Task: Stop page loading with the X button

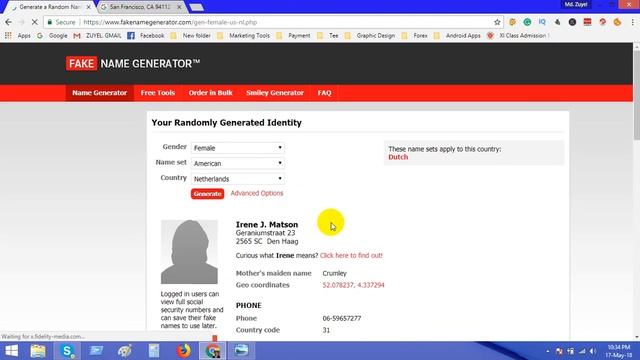Action: [34, 22]
